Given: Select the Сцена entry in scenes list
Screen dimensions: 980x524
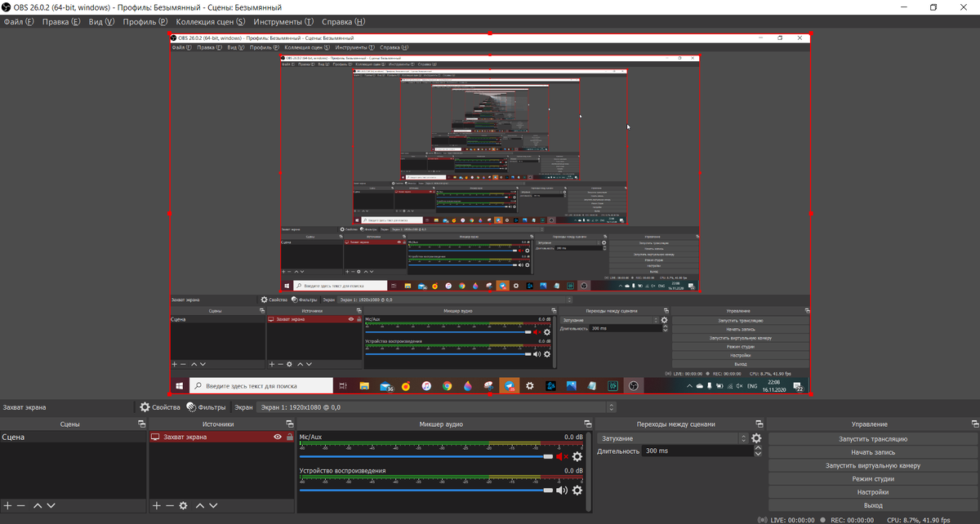Looking at the screenshot, I should click(73, 437).
